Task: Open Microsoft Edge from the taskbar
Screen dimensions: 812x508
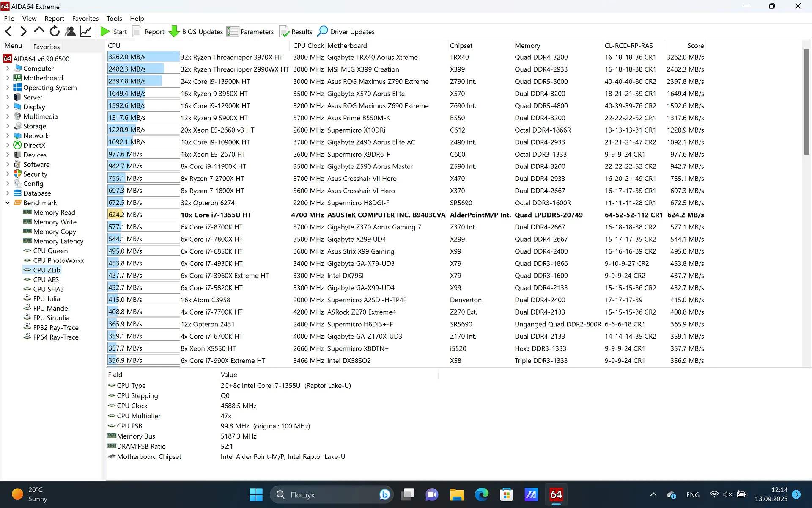Action: [x=481, y=494]
